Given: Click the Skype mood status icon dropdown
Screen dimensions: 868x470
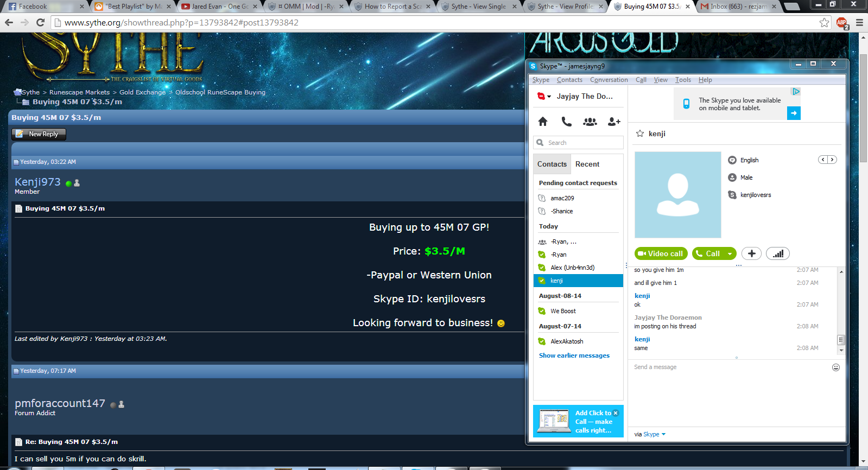Looking at the screenshot, I should click(544, 97).
